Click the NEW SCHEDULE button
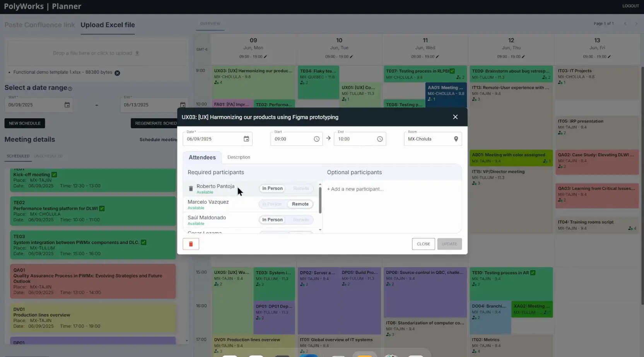The width and height of the screenshot is (644, 357). coord(25,123)
